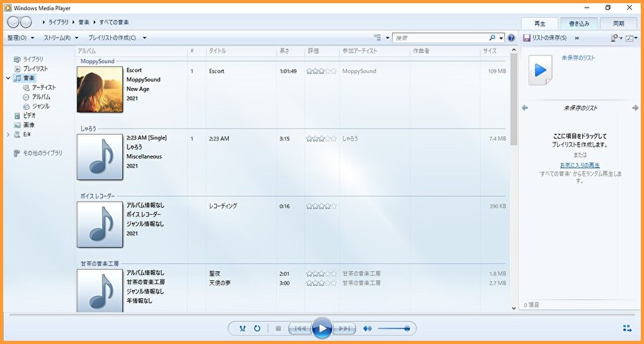Switch to the 同期 tab
The height and width of the screenshot is (344, 644).
pyautogui.click(x=618, y=24)
